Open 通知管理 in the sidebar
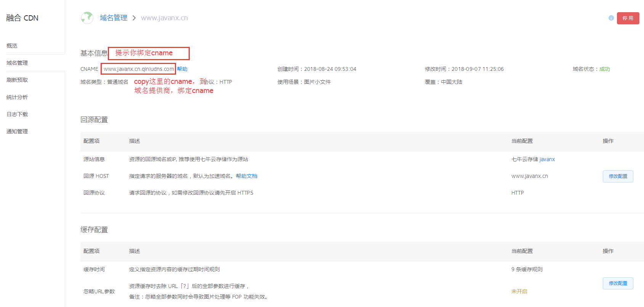Viewport: 644px width, 307px height. pyautogui.click(x=17, y=131)
